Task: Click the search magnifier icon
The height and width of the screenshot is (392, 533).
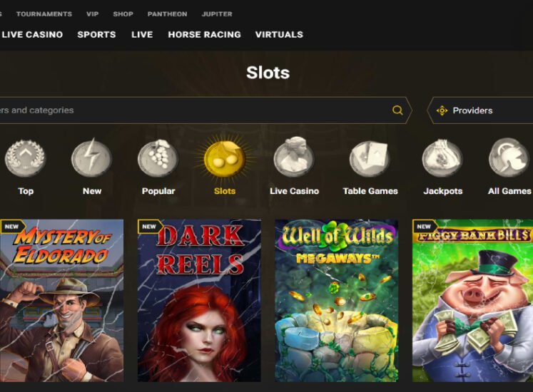Action: (397, 110)
